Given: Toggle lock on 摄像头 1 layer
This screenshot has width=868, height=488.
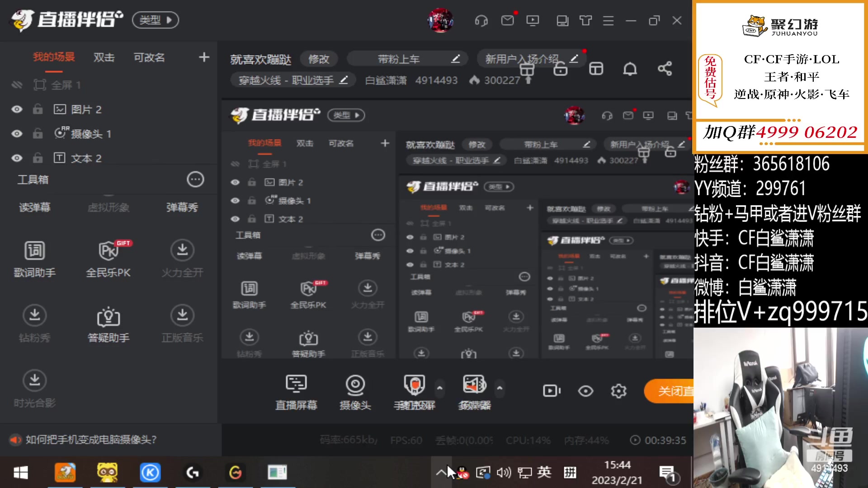Looking at the screenshot, I should pos(38,134).
